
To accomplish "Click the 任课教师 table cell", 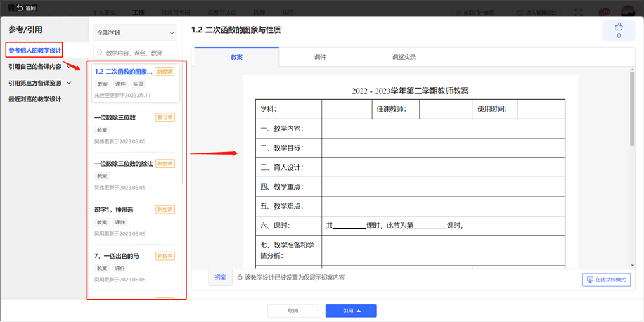I will pos(396,109).
